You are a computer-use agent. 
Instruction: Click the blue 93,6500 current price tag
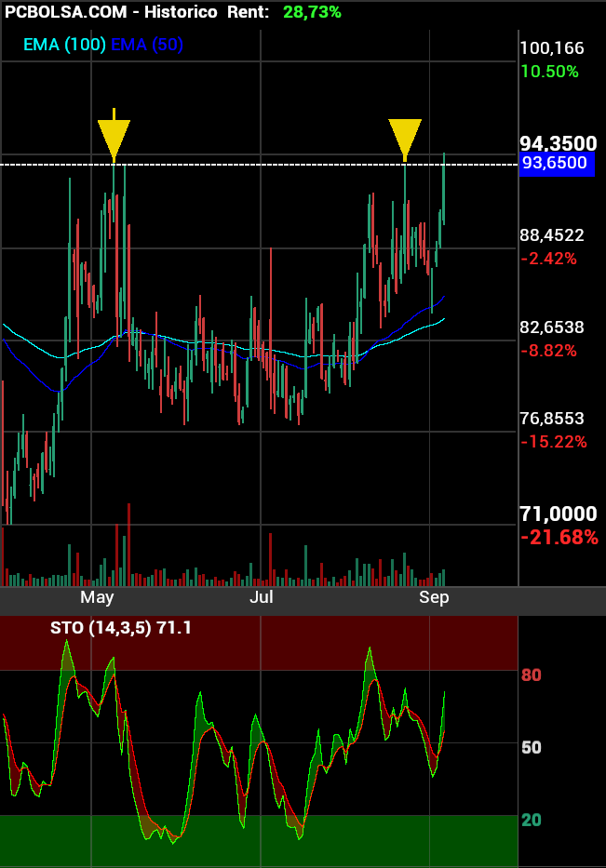[555, 164]
